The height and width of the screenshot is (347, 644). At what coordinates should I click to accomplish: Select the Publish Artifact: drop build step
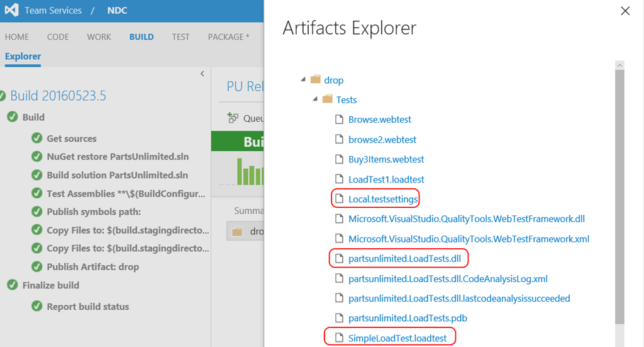tap(92, 267)
